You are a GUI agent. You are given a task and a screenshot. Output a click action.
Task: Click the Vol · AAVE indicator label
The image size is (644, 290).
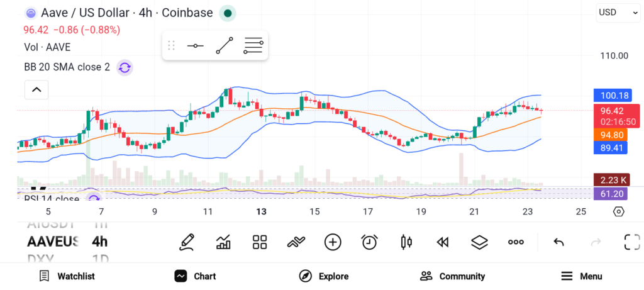coord(47,47)
